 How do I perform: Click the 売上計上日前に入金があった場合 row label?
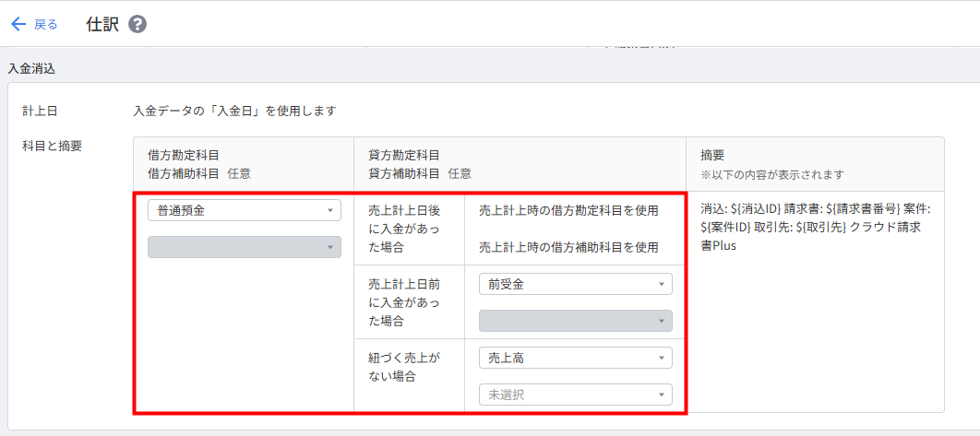pos(405,302)
